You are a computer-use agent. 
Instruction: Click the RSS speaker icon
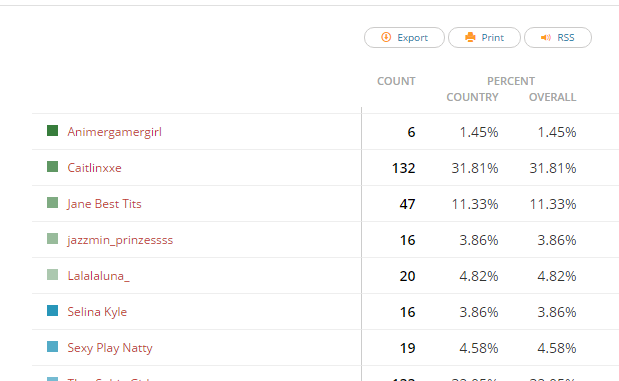click(546, 38)
